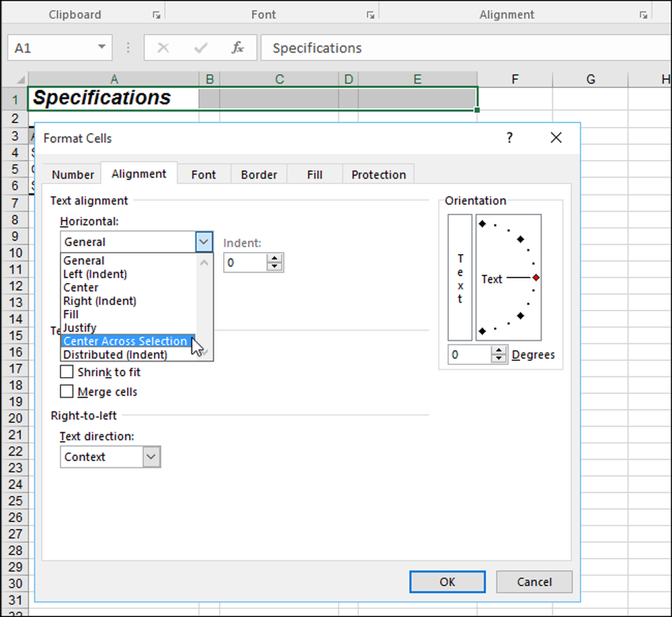Choose Fill alignment option
This screenshot has height=617, width=672.
pyautogui.click(x=128, y=315)
